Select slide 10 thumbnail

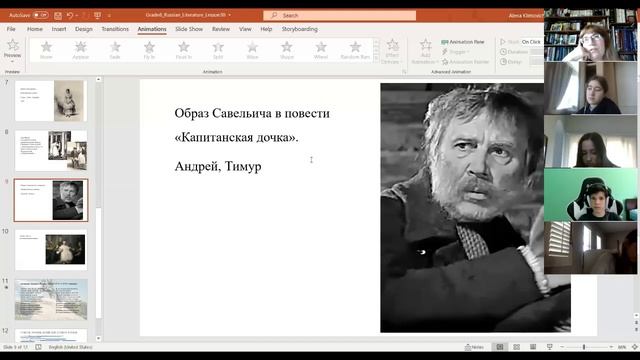(51, 250)
